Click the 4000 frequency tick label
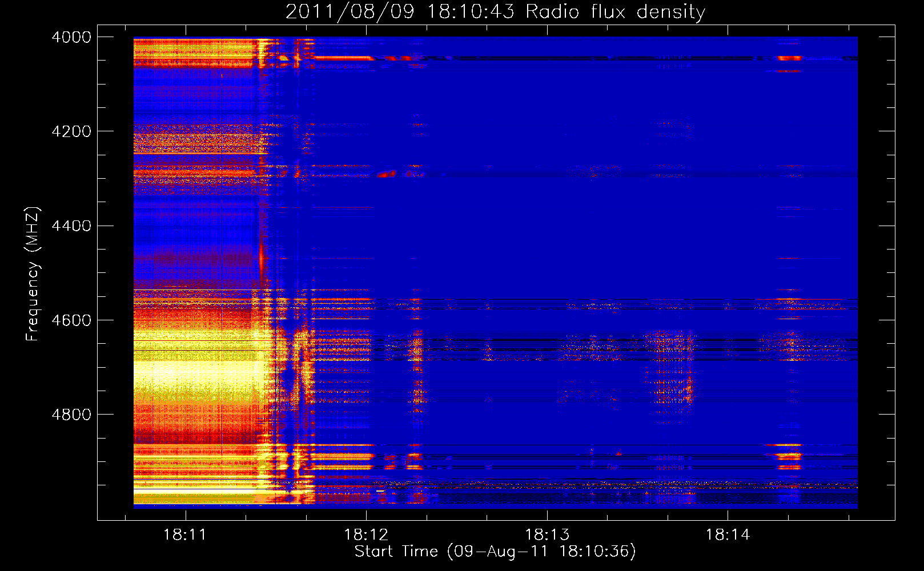Viewport: 924px width, 571px height. (71, 37)
